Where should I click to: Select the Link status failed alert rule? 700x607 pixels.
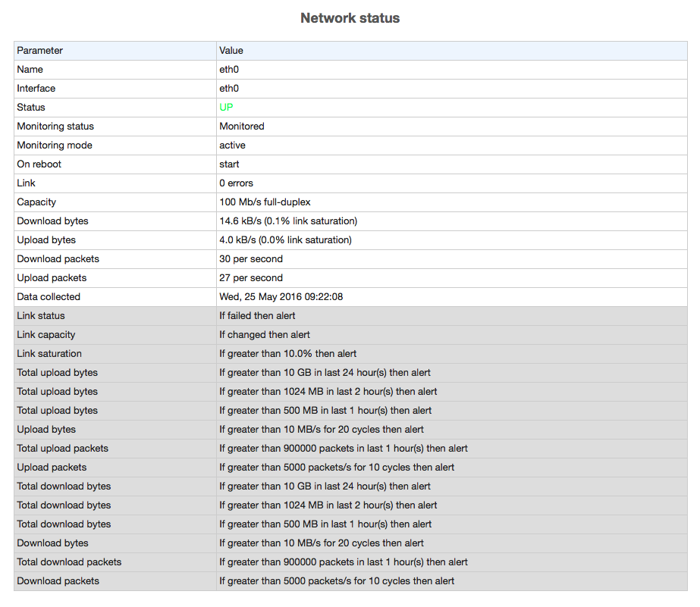coord(257,316)
